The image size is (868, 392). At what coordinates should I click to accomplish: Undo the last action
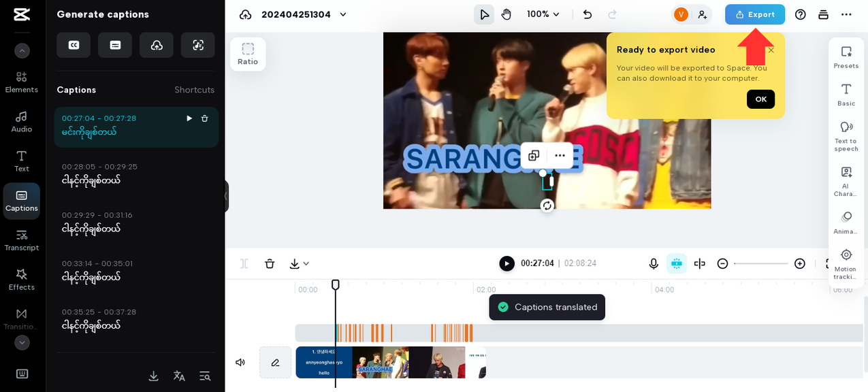[x=588, y=14]
